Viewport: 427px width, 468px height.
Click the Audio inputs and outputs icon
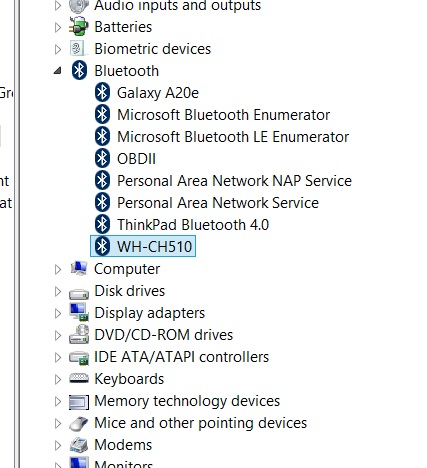[x=79, y=6]
